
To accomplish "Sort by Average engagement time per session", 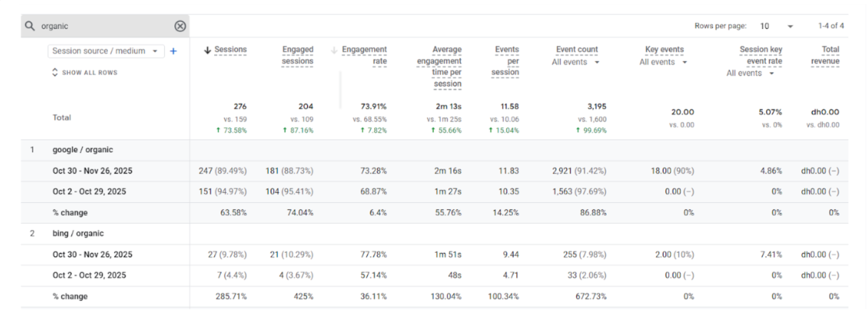I will (439, 67).
